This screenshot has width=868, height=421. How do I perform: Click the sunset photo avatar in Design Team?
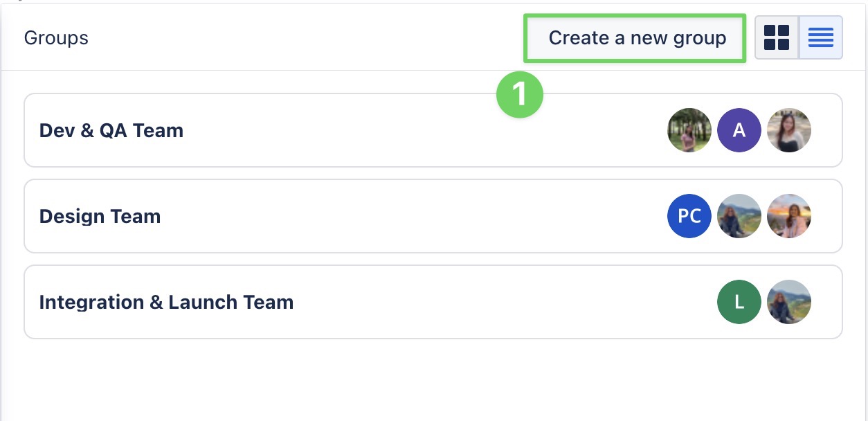coord(789,216)
